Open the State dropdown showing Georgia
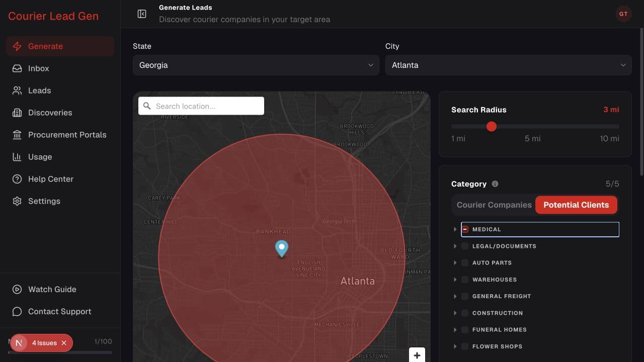This screenshot has height=362, width=644. click(x=256, y=65)
